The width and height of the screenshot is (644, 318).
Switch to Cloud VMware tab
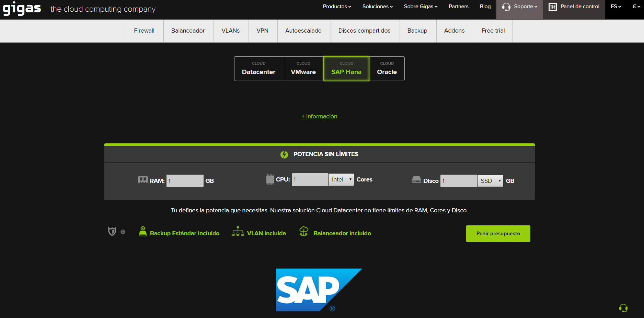click(x=303, y=69)
